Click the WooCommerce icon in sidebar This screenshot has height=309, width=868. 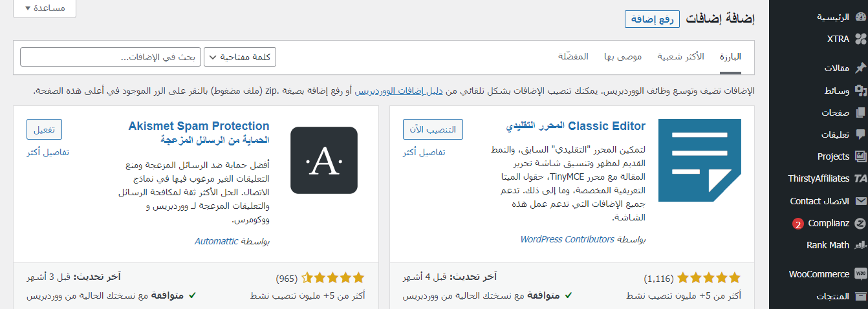860,274
